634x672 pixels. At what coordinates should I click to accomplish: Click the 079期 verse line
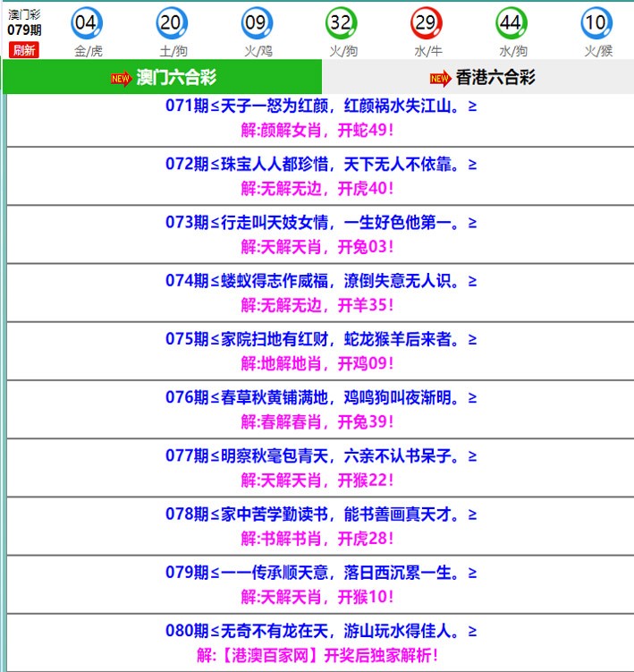point(320,573)
